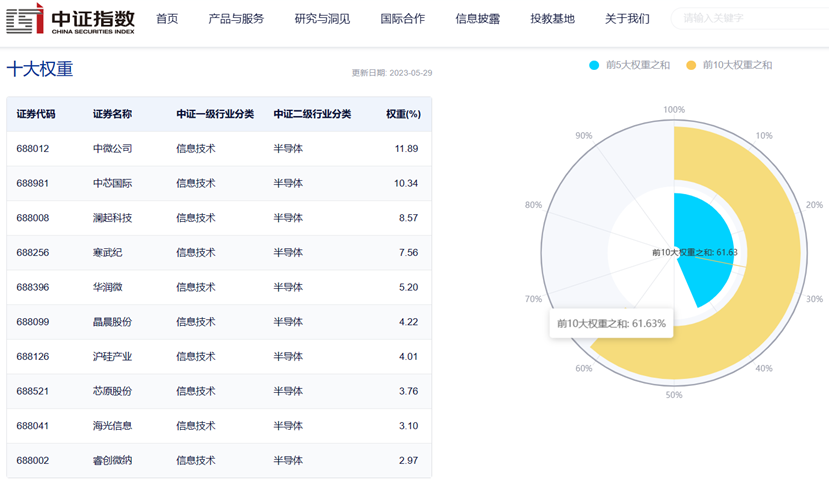Toggle the 前5大权重之和 legend item
Screen dimensions: 829x484
(630, 65)
